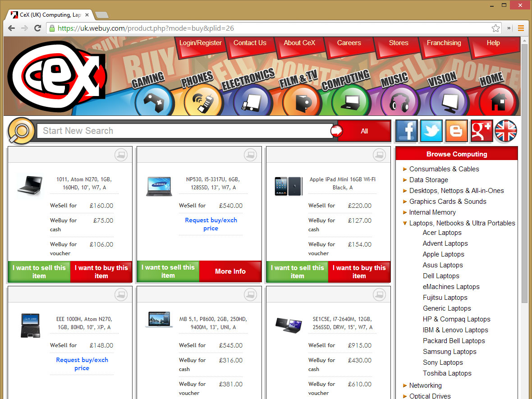Click the CeX logo

coord(57,76)
